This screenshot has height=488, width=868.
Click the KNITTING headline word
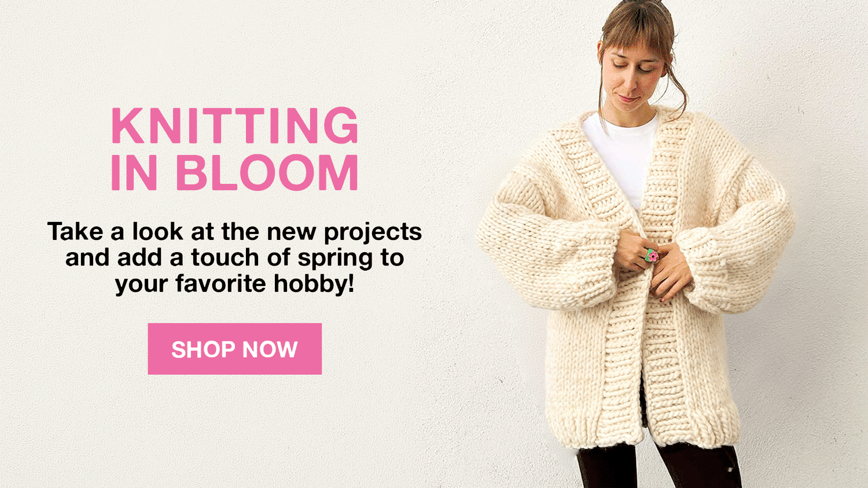pyautogui.click(x=234, y=125)
